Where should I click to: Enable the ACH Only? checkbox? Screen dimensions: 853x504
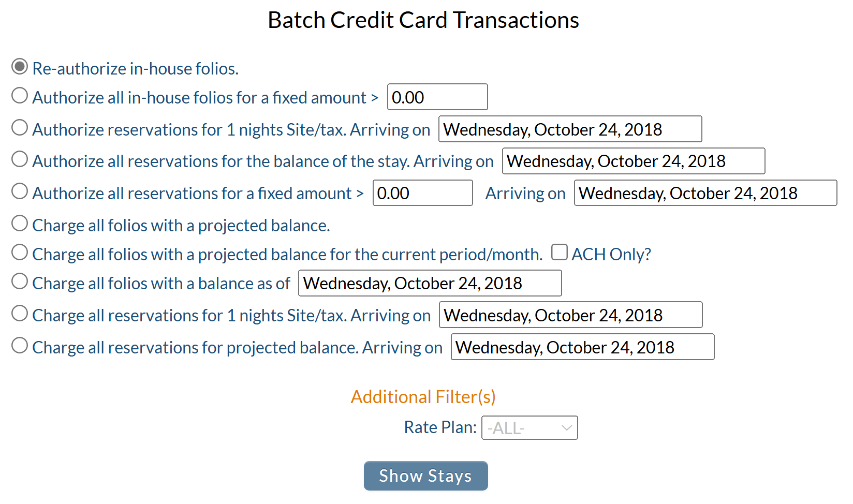560,252
